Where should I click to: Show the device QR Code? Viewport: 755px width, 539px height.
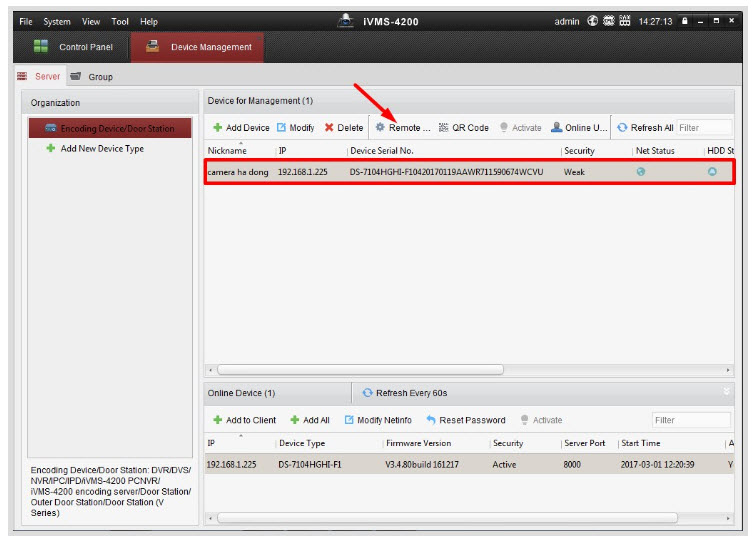tap(463, 128)
